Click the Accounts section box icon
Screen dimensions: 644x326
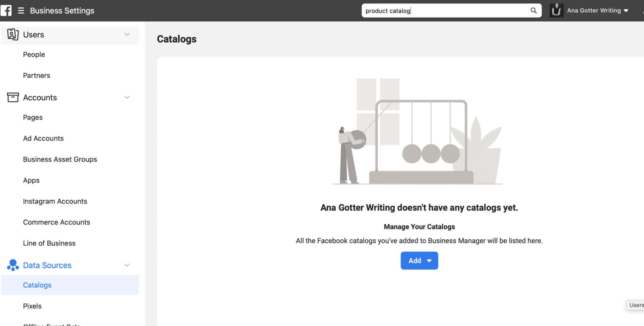(13, 97)
